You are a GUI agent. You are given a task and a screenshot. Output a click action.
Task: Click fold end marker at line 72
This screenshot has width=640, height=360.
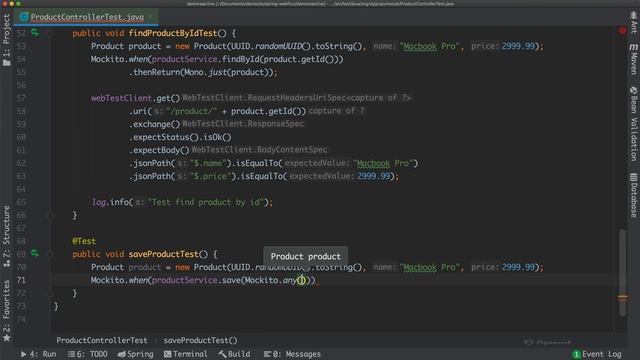[50, 293]
